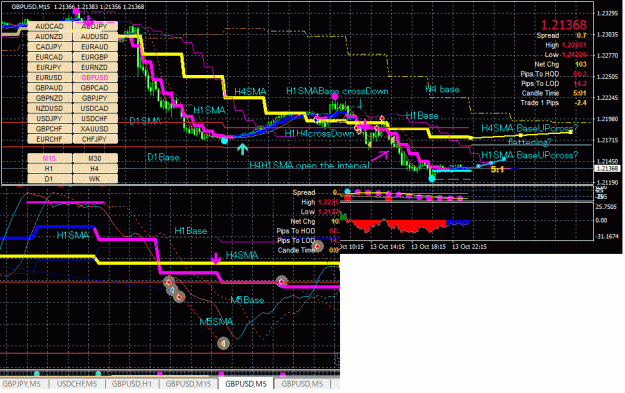The height and width of the screenshot is (393, 625).
Task: Click the D1Base label
Action: (x=163, y=157)
